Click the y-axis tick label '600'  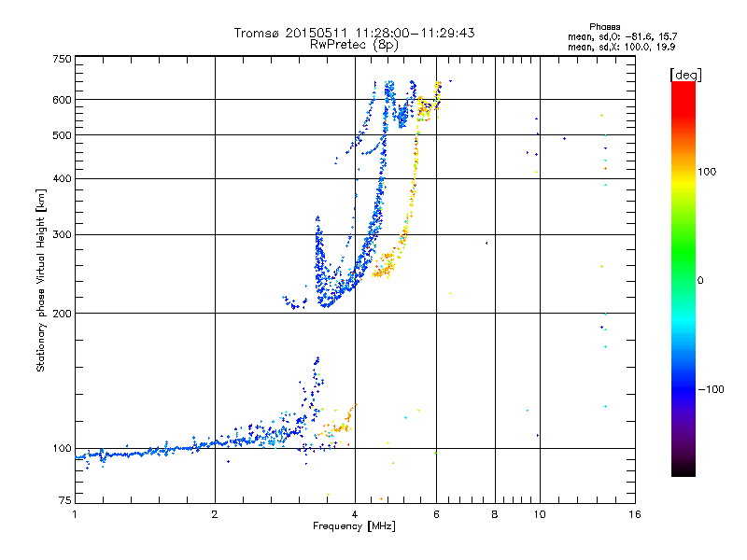tap(63, 100)
